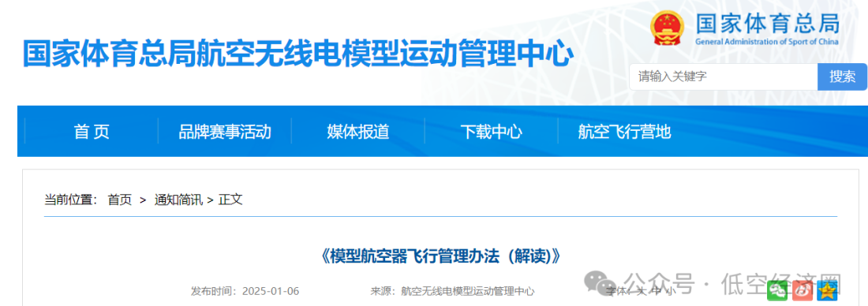
Task: Focus the 请输入关键字 search field
Action: (x=724, y=77)
